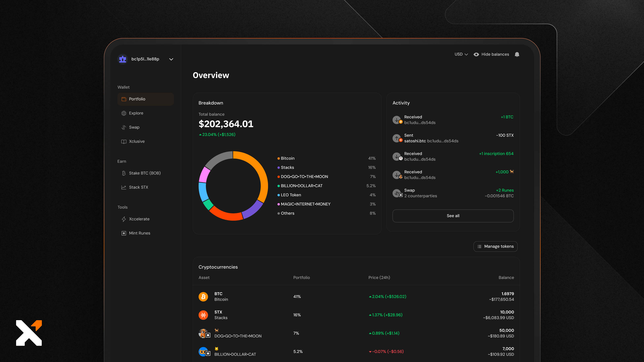644x362 pixels.
Task: Click the Xccelerate lightning bolt icon
Action: click(x=124, y=219)
